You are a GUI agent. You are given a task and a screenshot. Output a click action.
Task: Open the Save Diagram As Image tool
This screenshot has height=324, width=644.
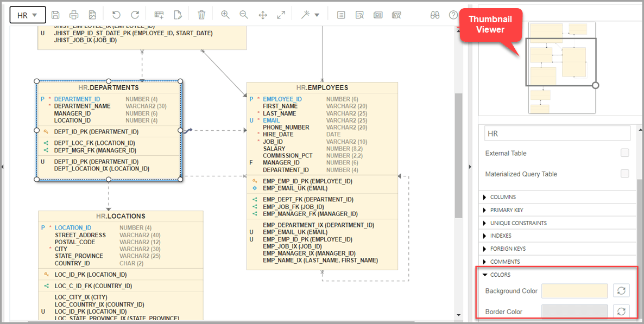[91, 15]
